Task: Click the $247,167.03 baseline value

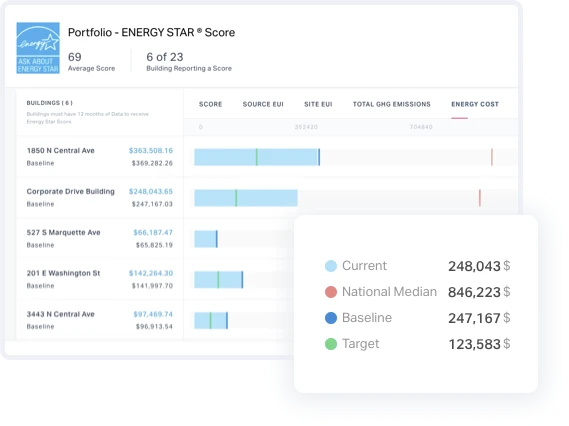Action: (x=152, y=204)
